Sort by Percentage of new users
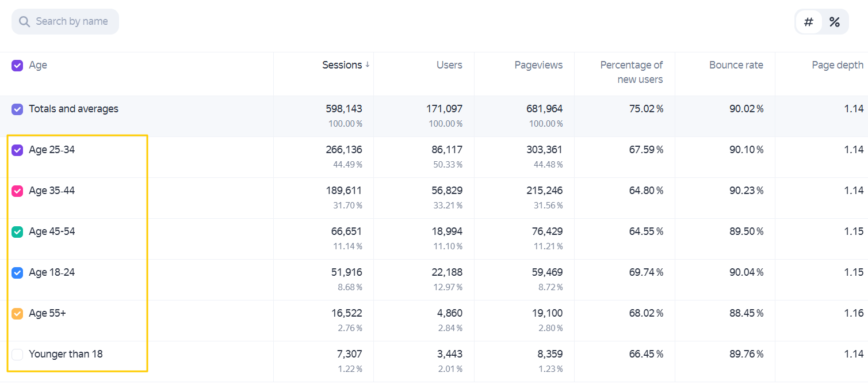 [x=631, y=72]
